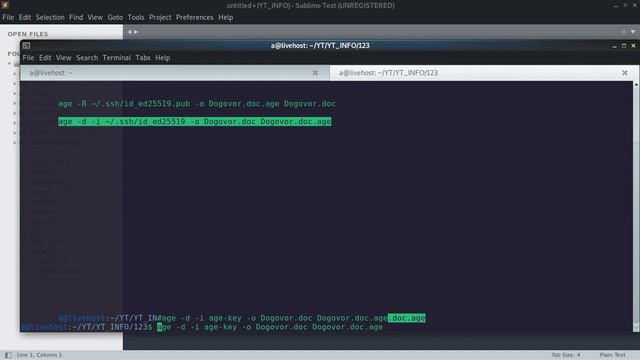Open Sublime Text Find menu
The height and width of the screenshot is (360, 640).
(76, 17)
